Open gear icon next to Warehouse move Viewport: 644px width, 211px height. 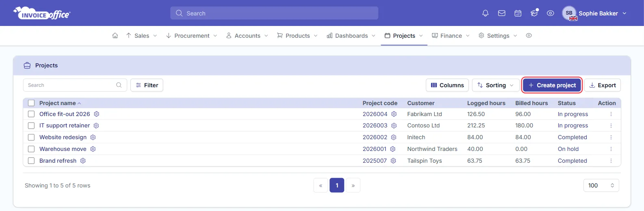(x=93, y=149)
